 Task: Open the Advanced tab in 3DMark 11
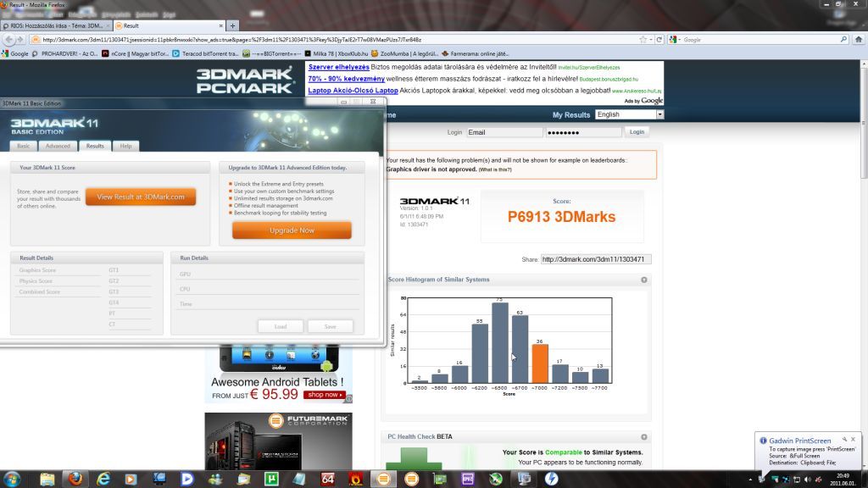58,146
